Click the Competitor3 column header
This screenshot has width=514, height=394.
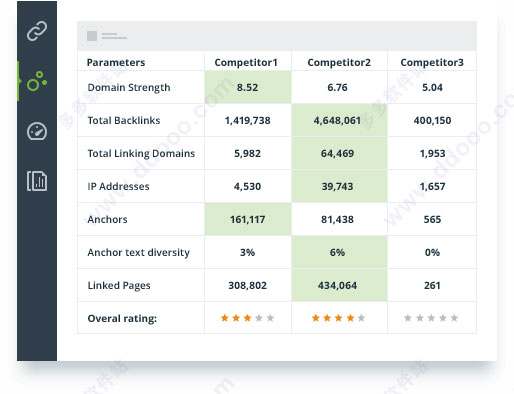(432, 62)
